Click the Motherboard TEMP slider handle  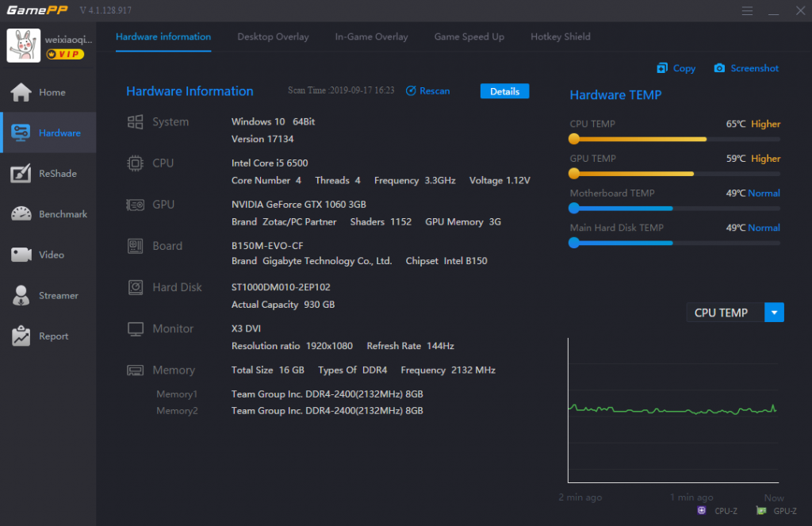574,209
